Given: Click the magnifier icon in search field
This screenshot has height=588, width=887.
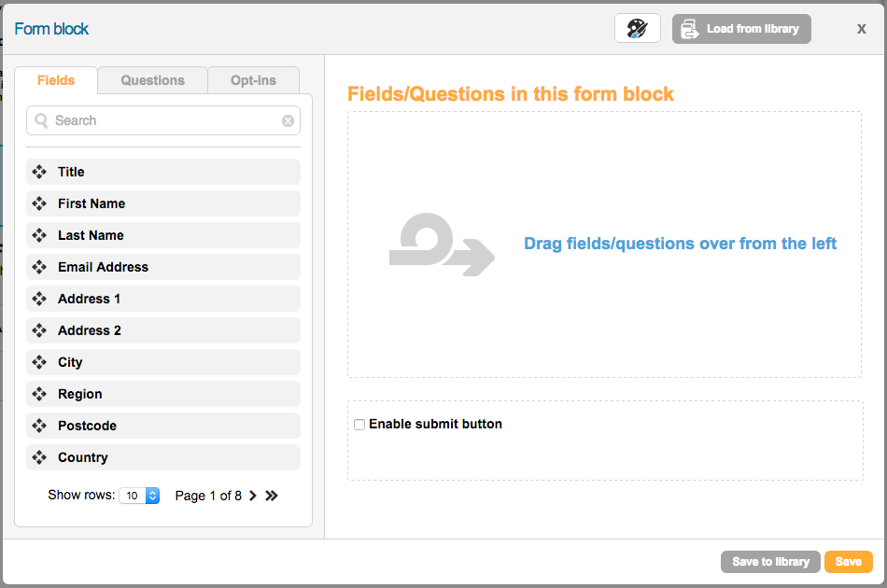Looking at the screenshot, I should [41, 120].
